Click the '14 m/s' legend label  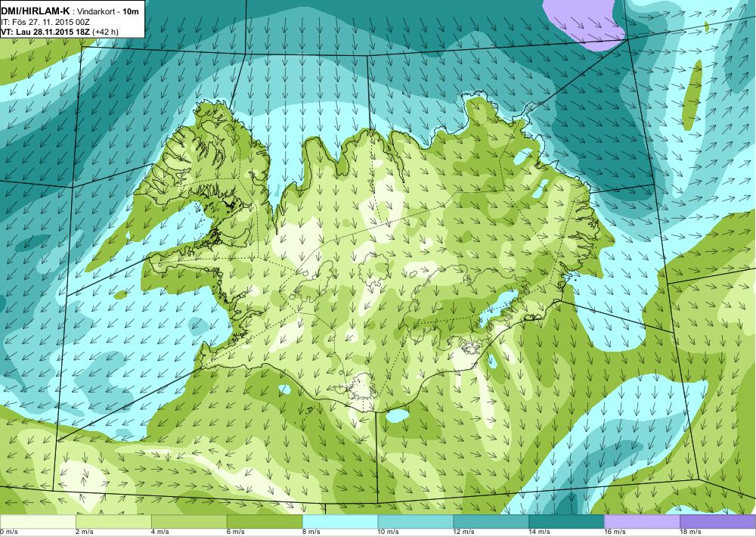(540, 532)
